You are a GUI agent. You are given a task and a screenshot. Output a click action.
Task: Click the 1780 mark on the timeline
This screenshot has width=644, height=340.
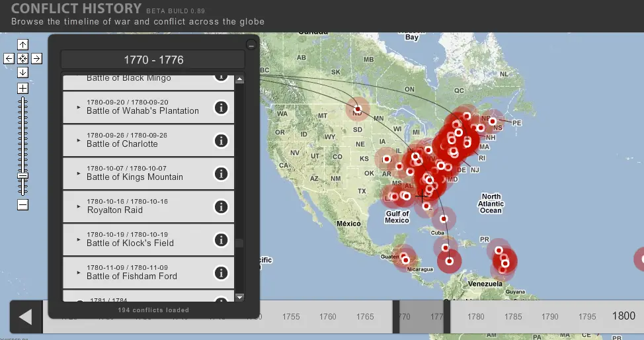475,317
